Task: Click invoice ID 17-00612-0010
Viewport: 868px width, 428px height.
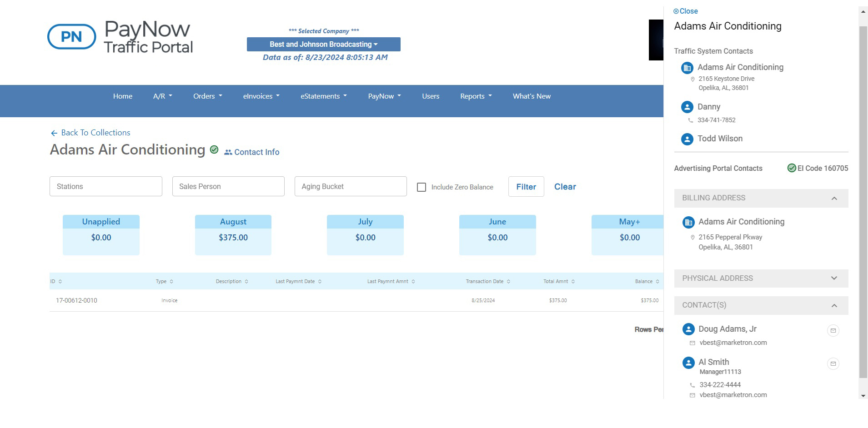Action: point(76,300)
